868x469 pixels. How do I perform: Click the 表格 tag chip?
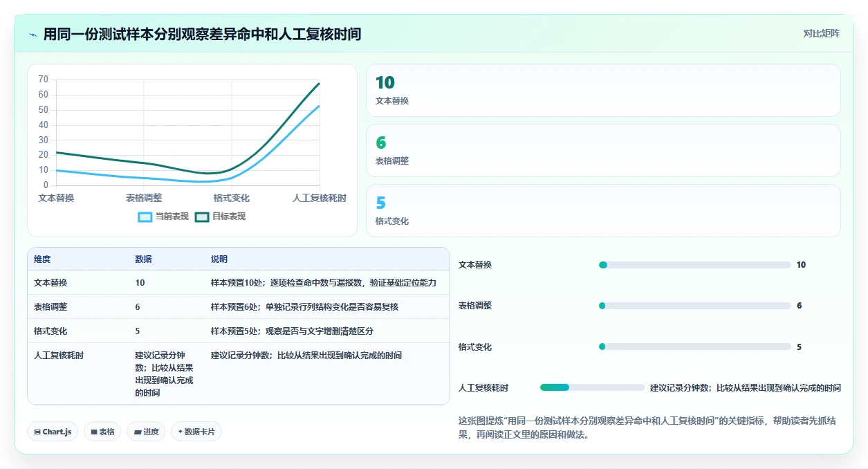102,432
